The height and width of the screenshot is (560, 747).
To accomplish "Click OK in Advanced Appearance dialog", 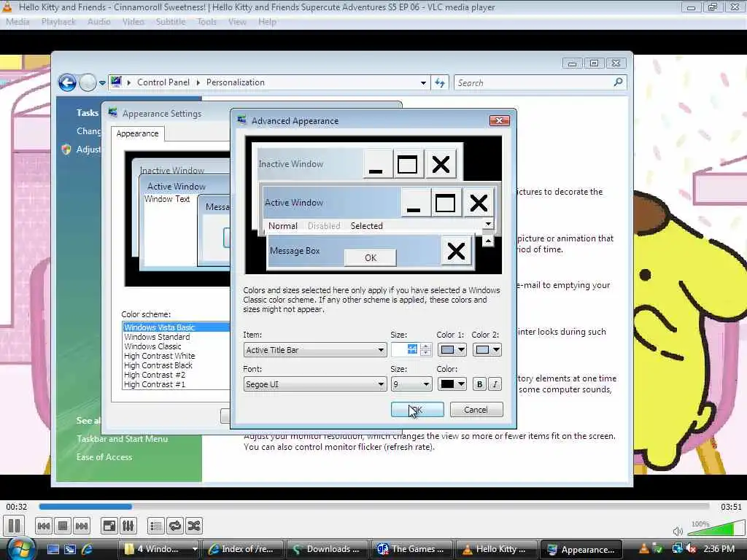I will click(x=417, y=410).
